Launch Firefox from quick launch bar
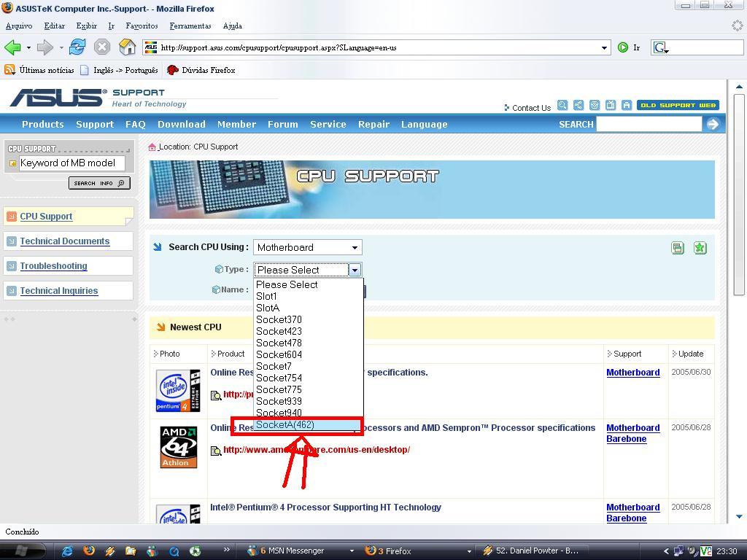 88,551
